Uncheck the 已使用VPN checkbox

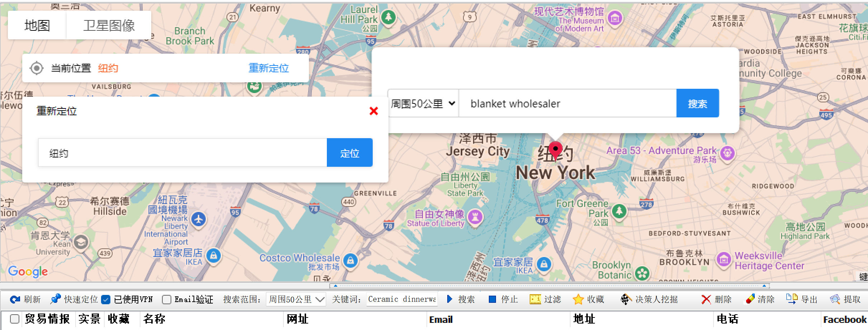pyautogui.click(x=106, y=300)
